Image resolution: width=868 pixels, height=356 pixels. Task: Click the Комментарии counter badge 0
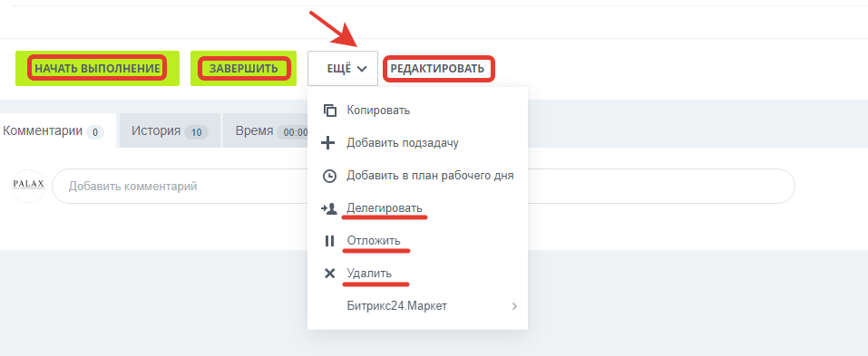click(95, 132)
